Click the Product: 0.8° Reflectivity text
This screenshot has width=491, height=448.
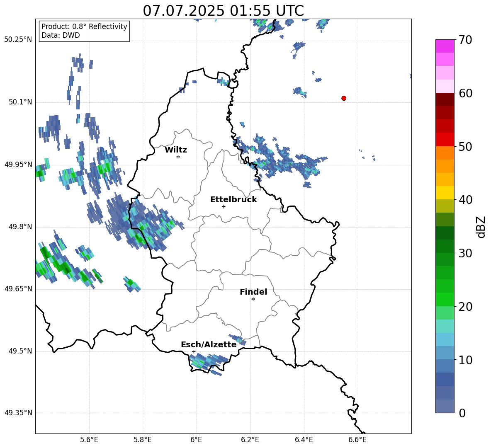point(84,26)
